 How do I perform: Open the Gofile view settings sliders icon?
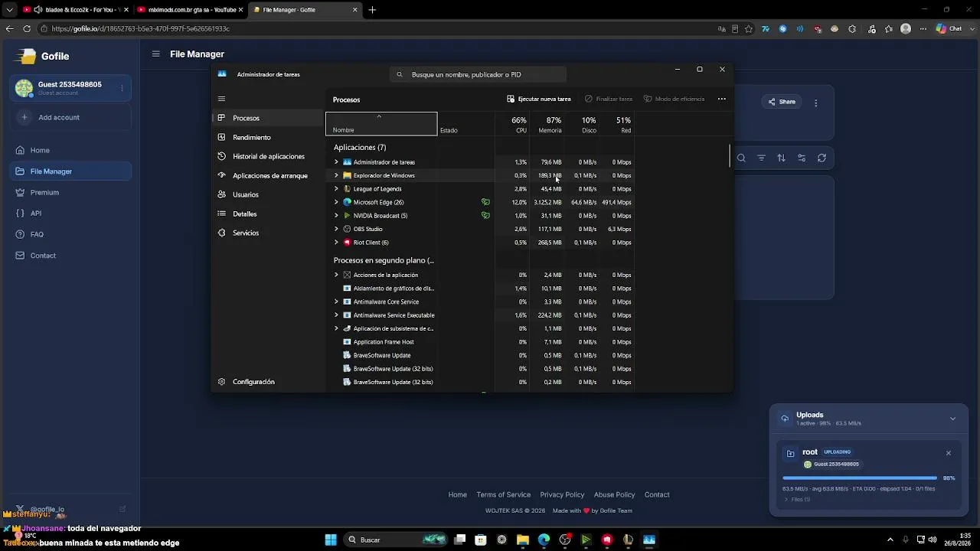pos(802,158)
